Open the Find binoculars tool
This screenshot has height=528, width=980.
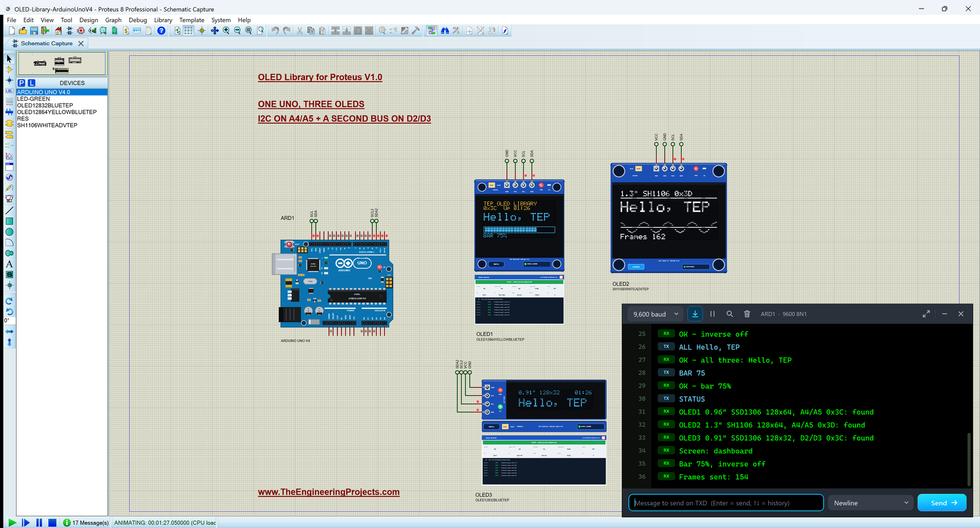[445, 31]
